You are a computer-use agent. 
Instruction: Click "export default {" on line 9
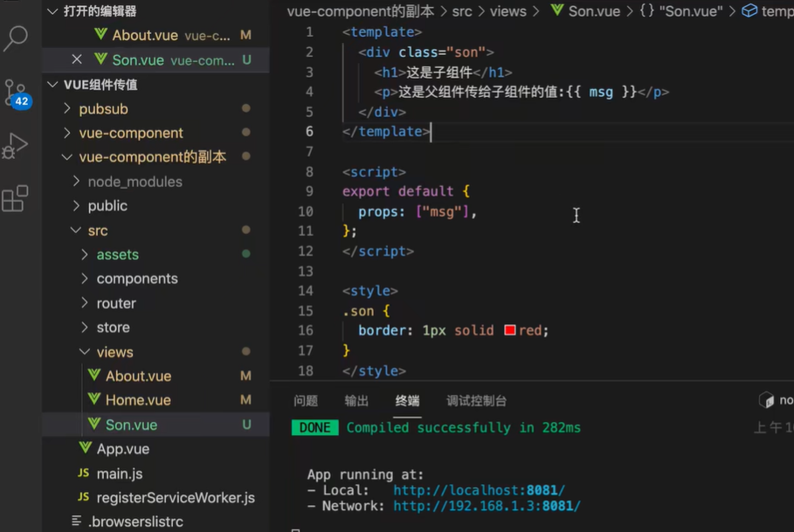click(x=406, y=191)
